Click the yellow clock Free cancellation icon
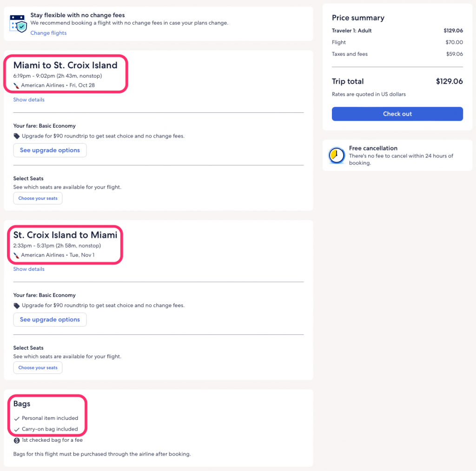 [x=337, y=155]
